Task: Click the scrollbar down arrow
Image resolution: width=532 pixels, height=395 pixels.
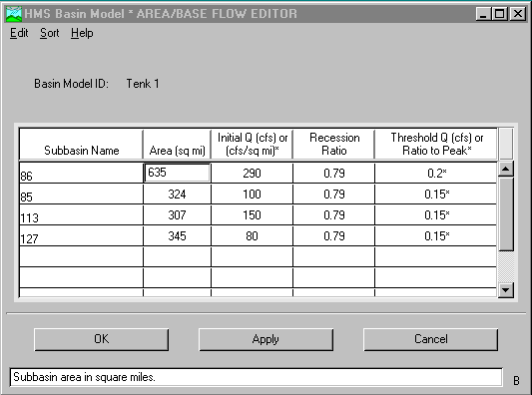Action: click(505, 290)
